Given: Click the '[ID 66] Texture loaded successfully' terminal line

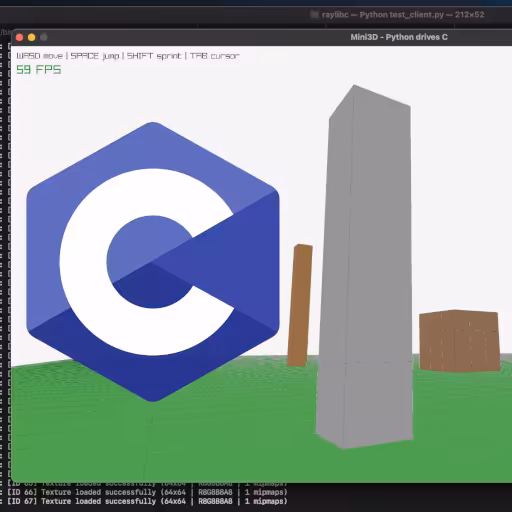Looking at the screenshot, I should [147, 492].
